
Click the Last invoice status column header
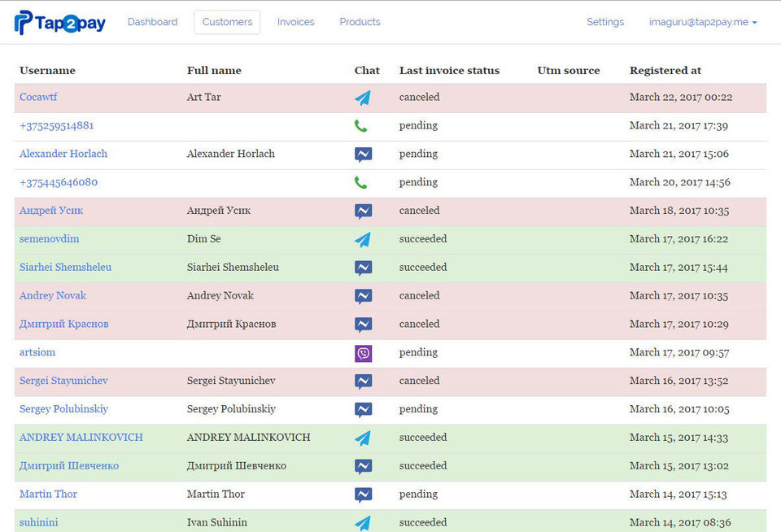coord(449,71)
